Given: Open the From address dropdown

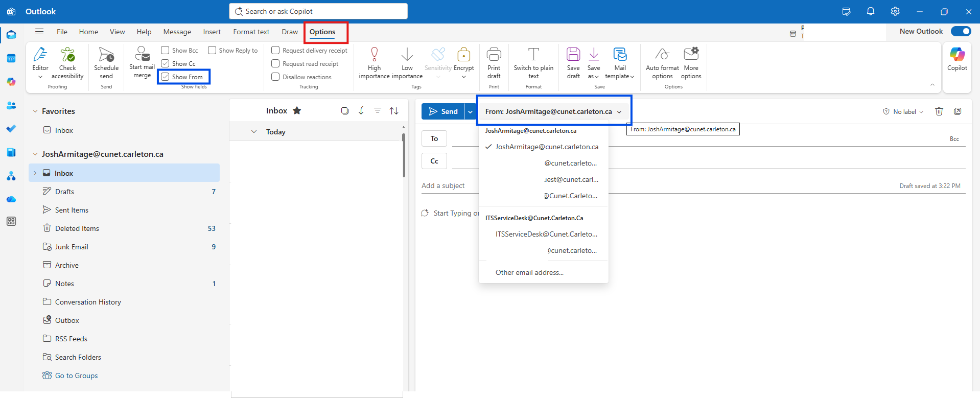Looking at the screenshot, I should pyautogui.click(x=553, y=111).
